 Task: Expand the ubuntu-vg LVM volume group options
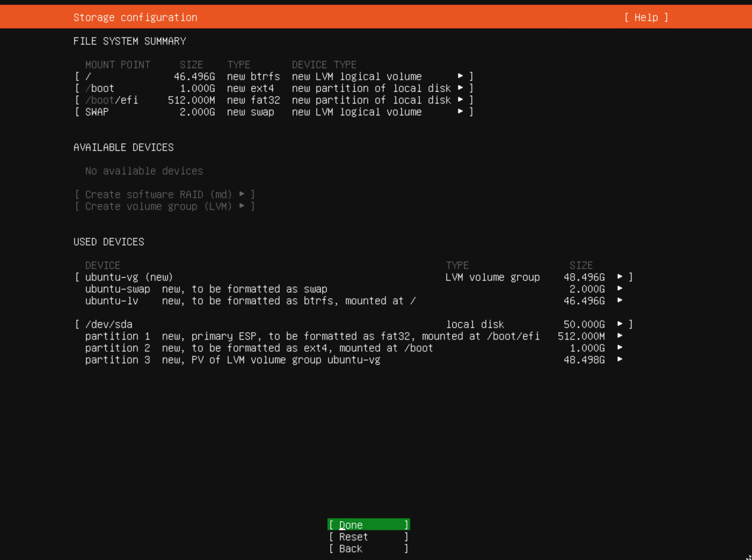[619, 277]
